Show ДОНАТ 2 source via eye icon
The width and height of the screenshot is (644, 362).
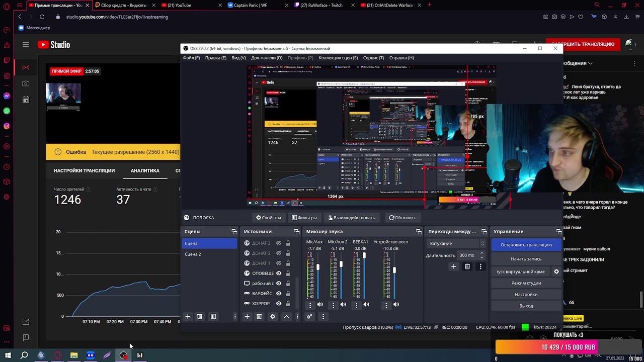[x=279, y=253]
